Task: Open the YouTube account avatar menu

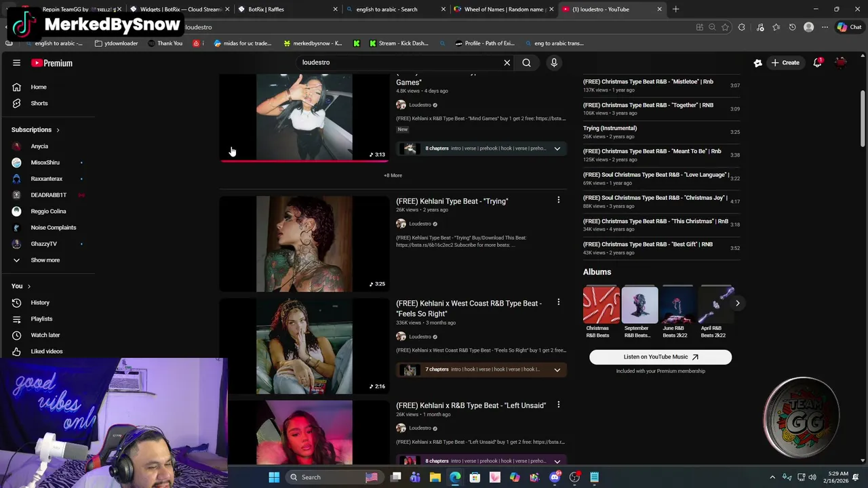Action: coord(841,62)
